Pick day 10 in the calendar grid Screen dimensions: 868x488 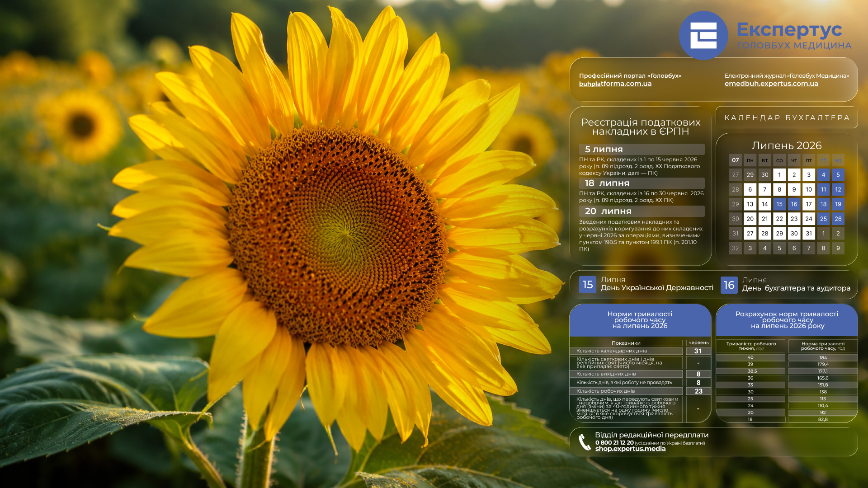coord(809,190)
